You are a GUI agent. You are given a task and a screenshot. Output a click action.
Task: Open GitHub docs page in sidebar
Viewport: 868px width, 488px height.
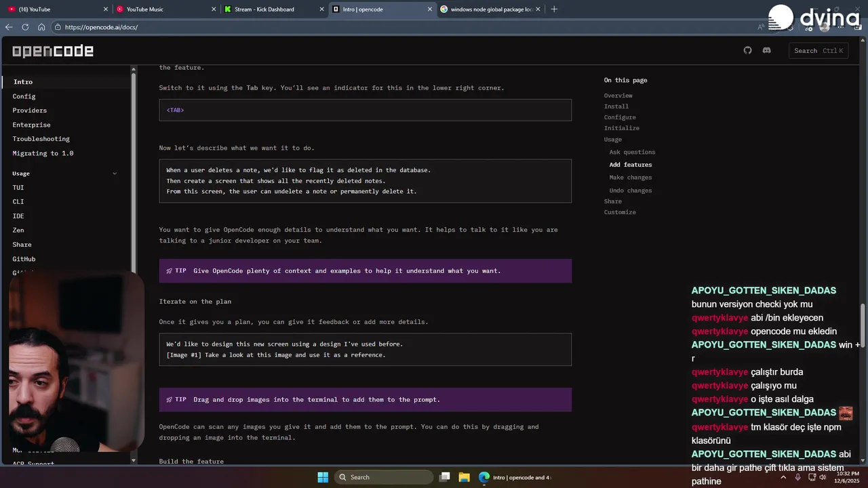click(24, 259)
